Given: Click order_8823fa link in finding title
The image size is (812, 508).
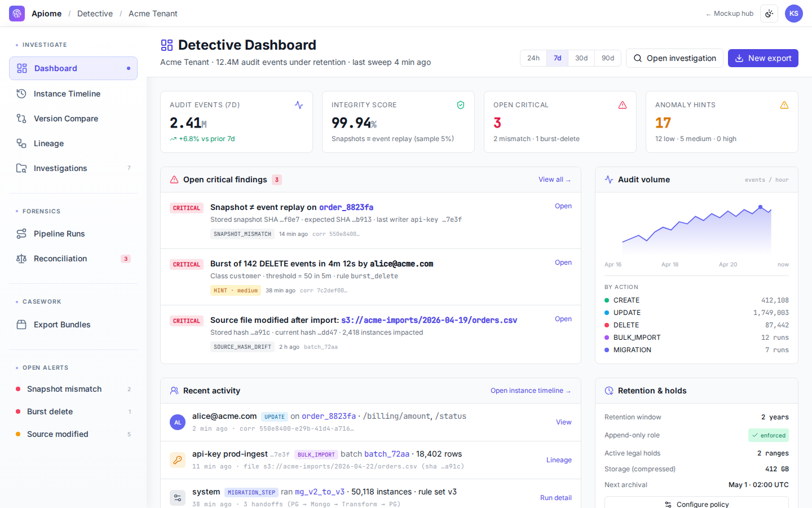Looking at the screenshot, I should [x=346, y=207].
